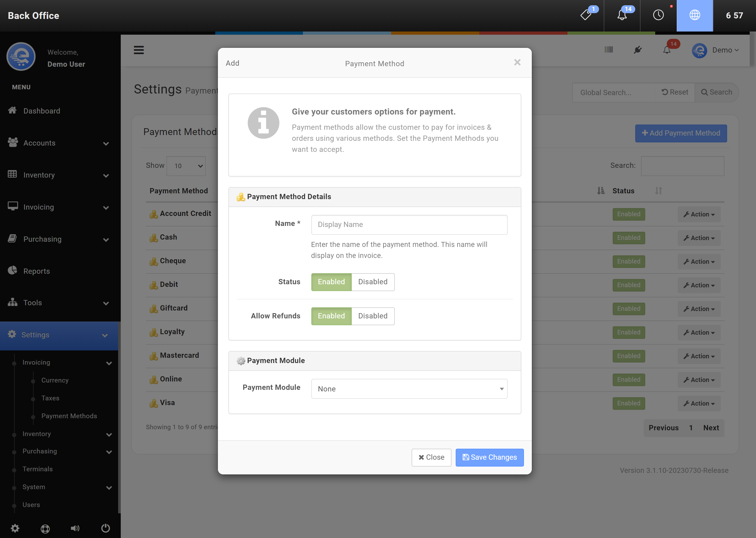The width and height of the screenshot is (756, 538).
Task: Set Allow Refunds to Disabled
Action: coord(373,316)
